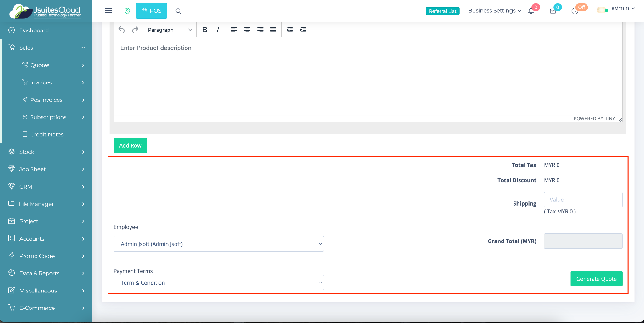Open the Employee selection dropdown
The height and width of the screenshot is (323, 644).
219,244
